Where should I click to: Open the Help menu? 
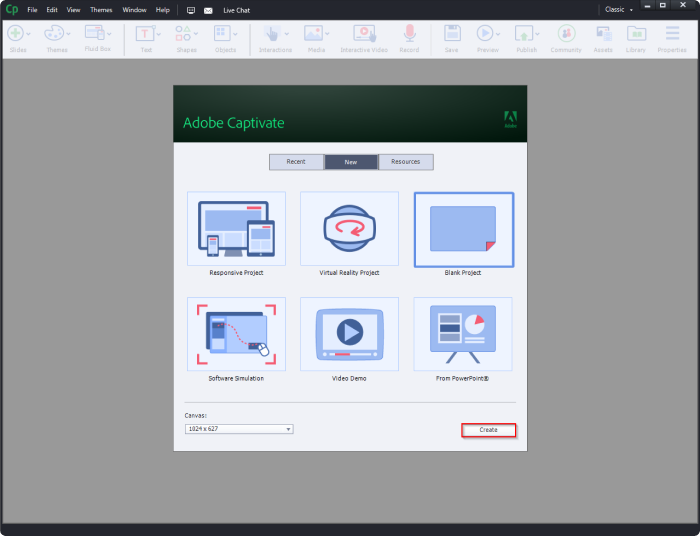point(162,10)
